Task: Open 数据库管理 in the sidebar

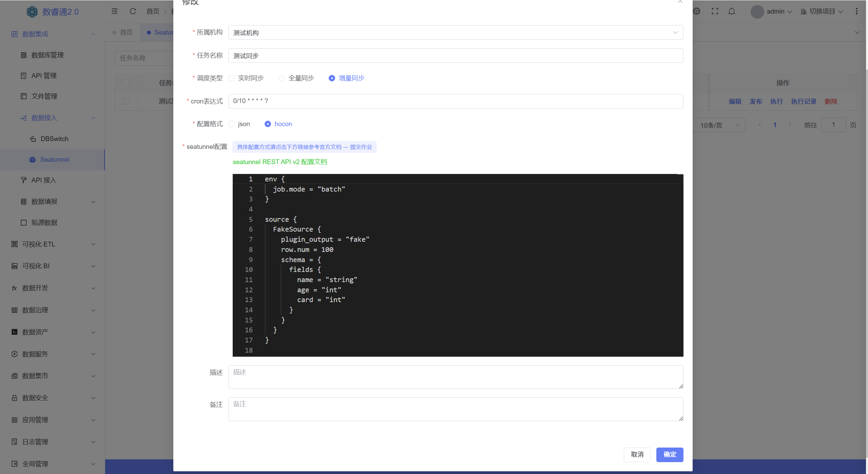Action: coord(47,55)
